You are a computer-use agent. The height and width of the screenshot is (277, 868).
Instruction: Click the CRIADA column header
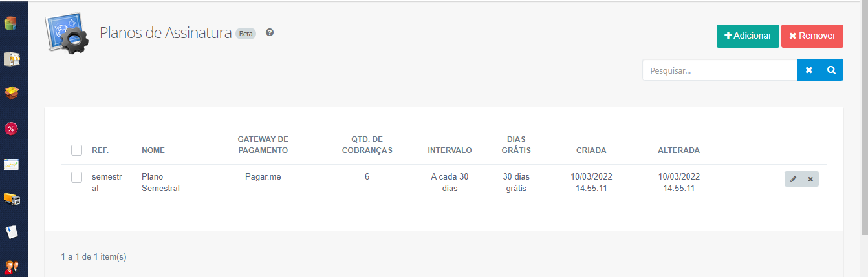[x=591, y=150]
